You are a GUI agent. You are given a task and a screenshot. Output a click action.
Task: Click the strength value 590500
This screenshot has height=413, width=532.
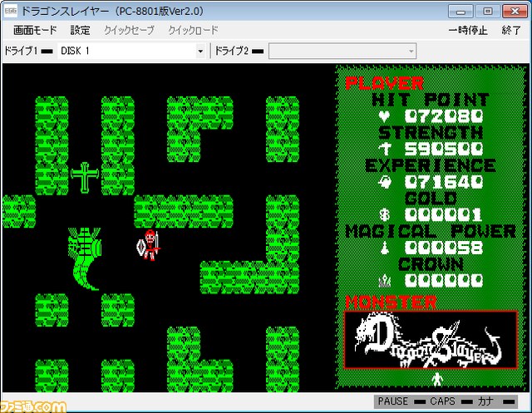point(444,149)
